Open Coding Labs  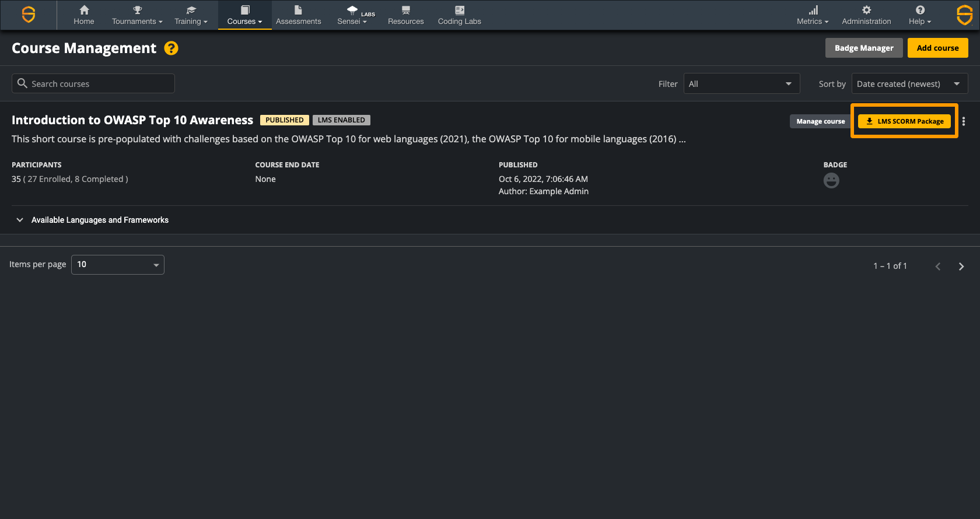pyautogui.click(x=460, y=15)
